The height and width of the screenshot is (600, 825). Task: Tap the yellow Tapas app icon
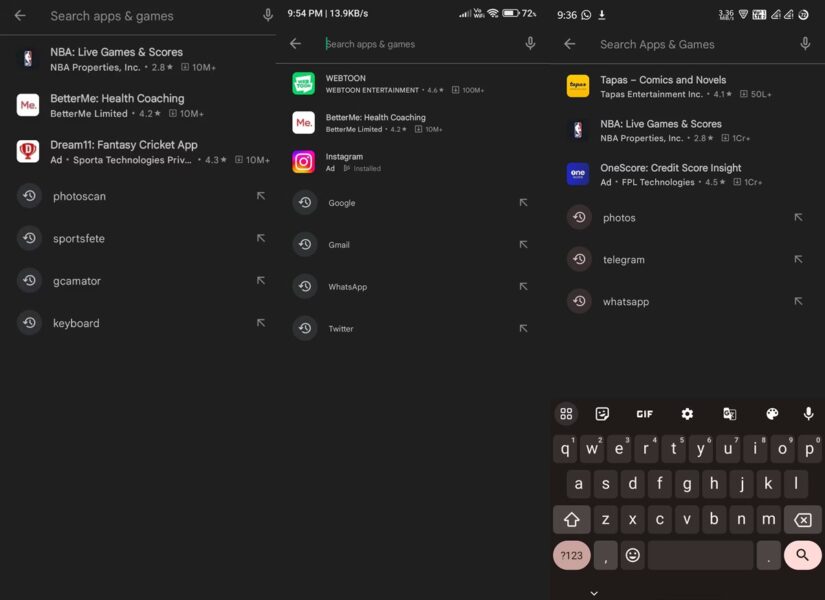click(578, 86)
